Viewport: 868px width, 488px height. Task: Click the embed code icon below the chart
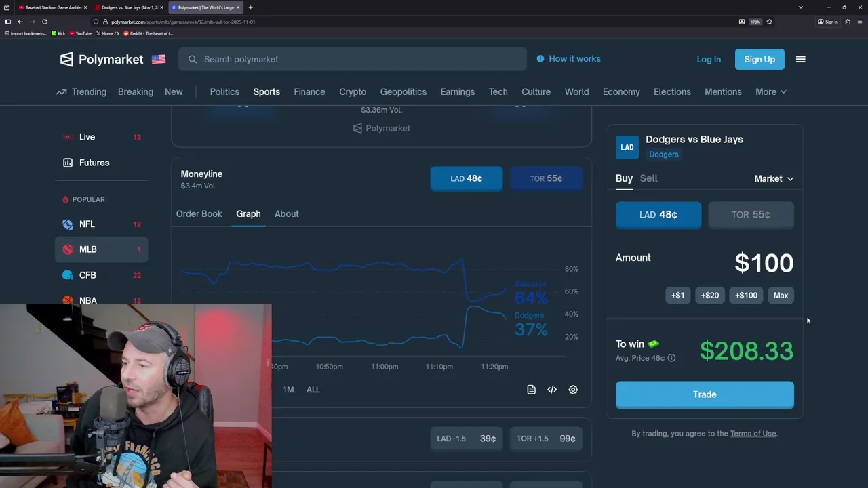(552, 390)
